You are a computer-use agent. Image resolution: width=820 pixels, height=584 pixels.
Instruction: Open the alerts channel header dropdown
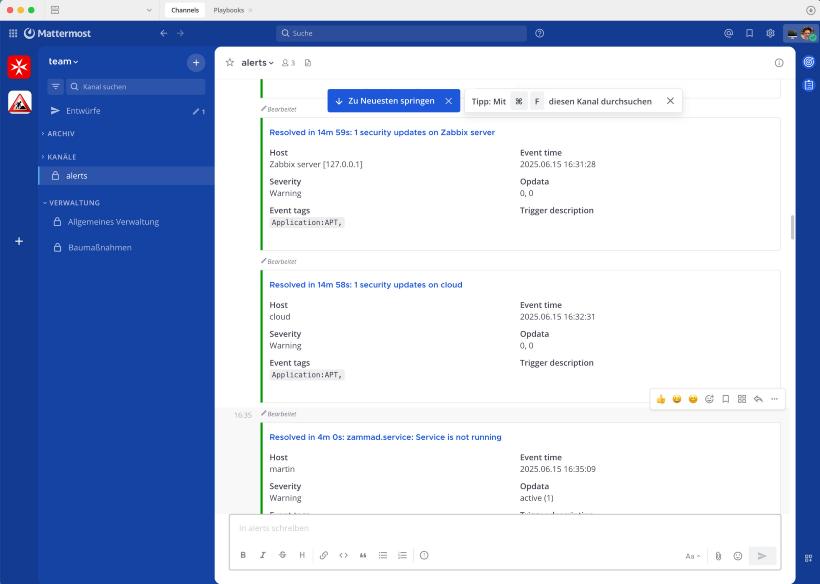tap(257, 63)
